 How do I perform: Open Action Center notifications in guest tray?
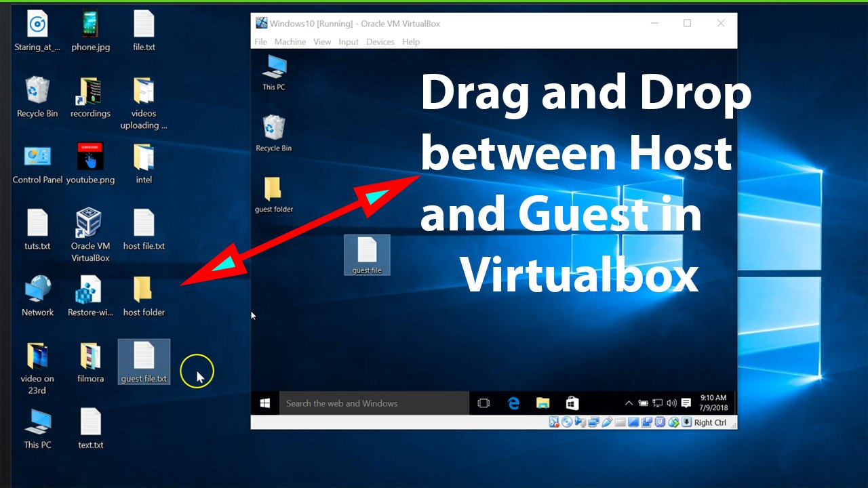pyautogui.click(x=687, y=403)
